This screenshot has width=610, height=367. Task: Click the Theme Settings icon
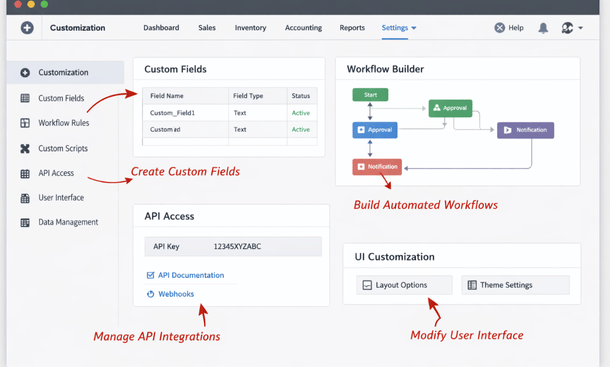point(472,285)
